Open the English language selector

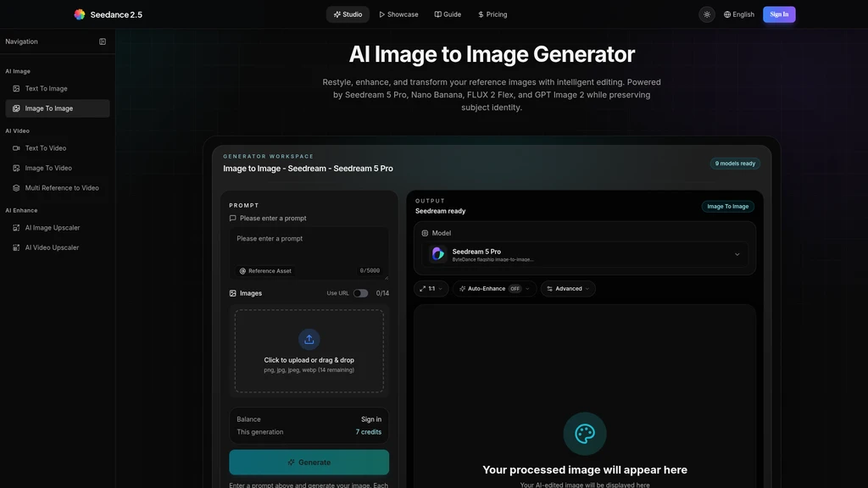[x=739, y=14]
